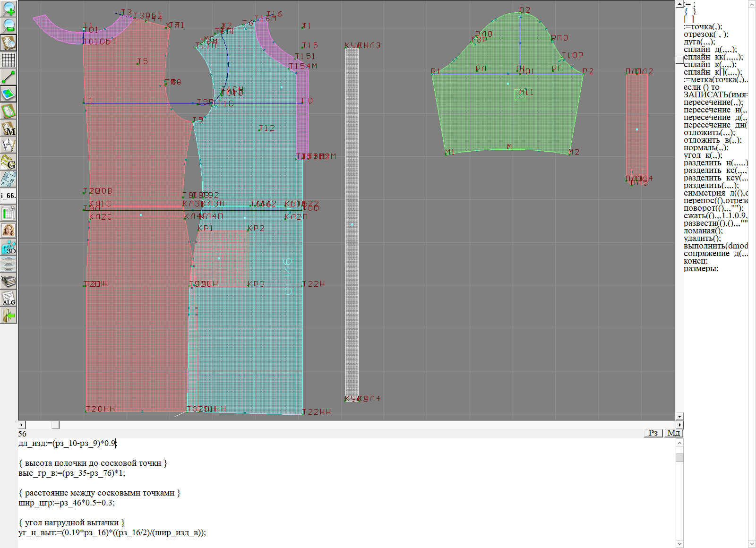Image resolution: width=756 pixels, height=548 pixels.
Task: Choose 'дуга(.,.,);' in operator list
Action: (x=699, y=42)
